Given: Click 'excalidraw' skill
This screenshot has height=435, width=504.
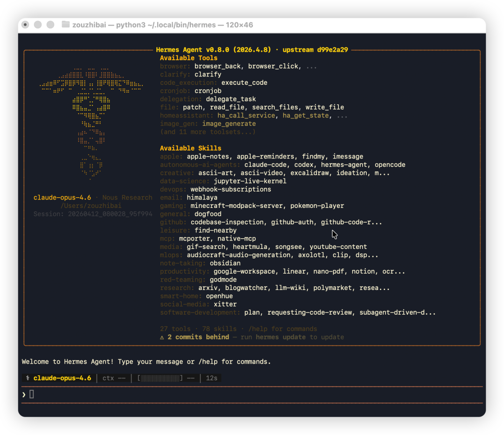Looking at the screenshot, I should [309, 173].
